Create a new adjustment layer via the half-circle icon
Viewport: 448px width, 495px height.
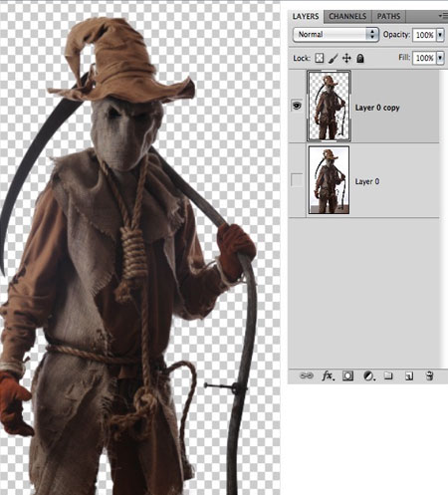click(368, 375)
